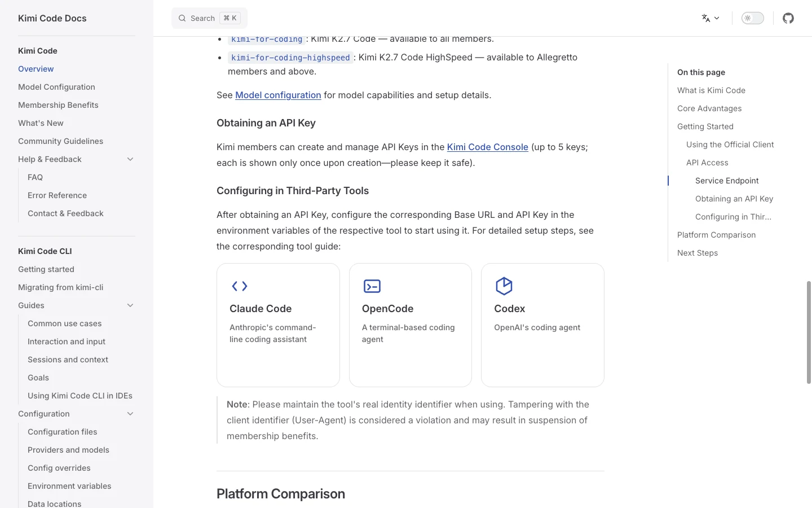This screenshot has width=812, height=508.
Task: Follow the Model configuration link
Action: (x=278, y=95)
